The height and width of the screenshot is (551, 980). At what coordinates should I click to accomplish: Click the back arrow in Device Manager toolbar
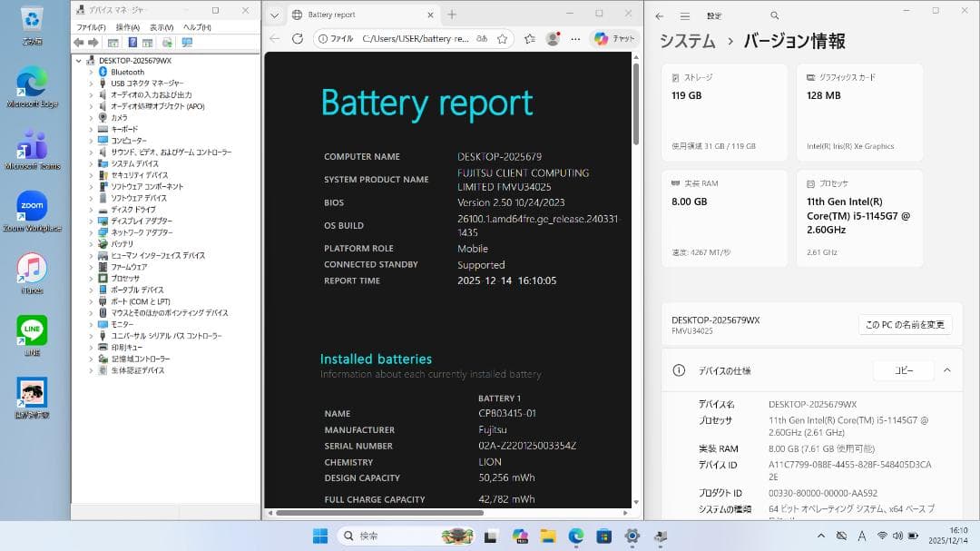coord(78,41)
